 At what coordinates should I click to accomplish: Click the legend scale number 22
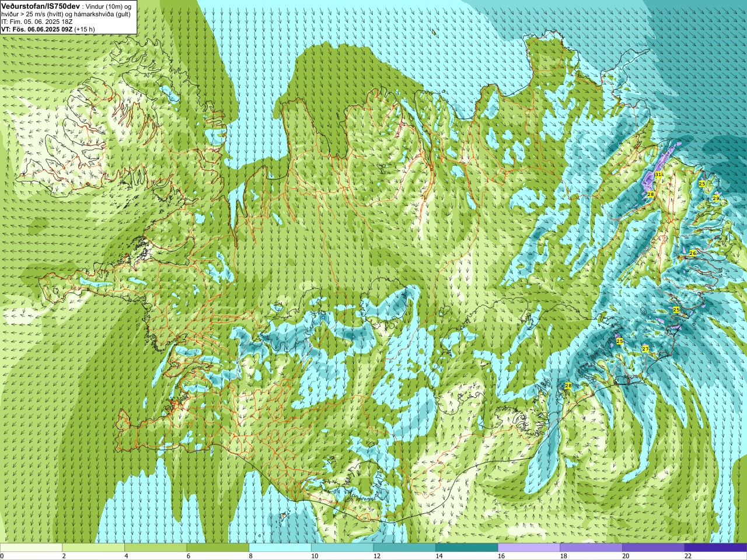click(688, 556)
